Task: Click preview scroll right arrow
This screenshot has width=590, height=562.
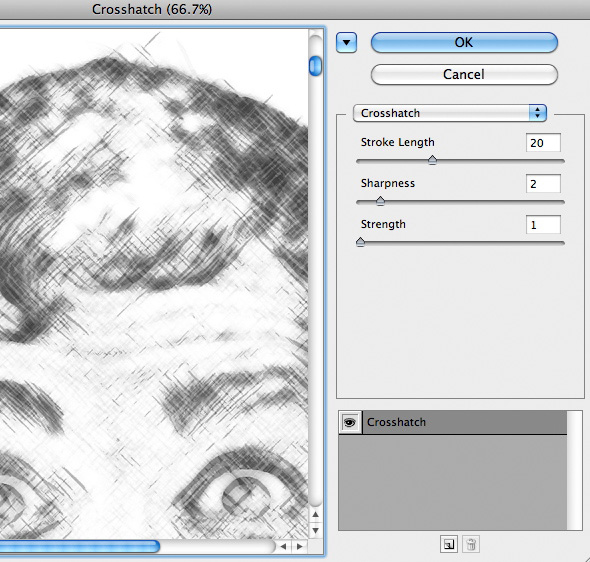Action: [300, 546]
